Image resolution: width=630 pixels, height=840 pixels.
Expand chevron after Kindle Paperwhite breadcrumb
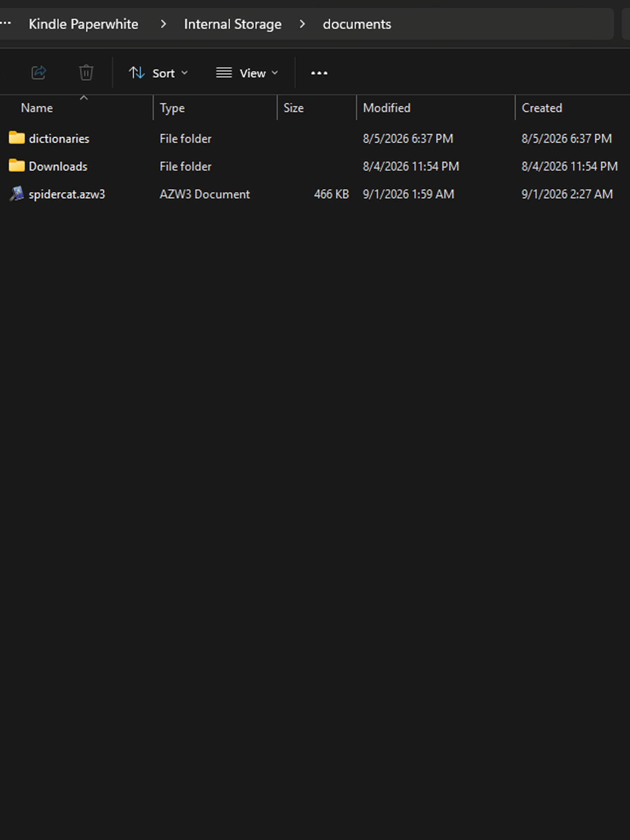coord(163,24)
